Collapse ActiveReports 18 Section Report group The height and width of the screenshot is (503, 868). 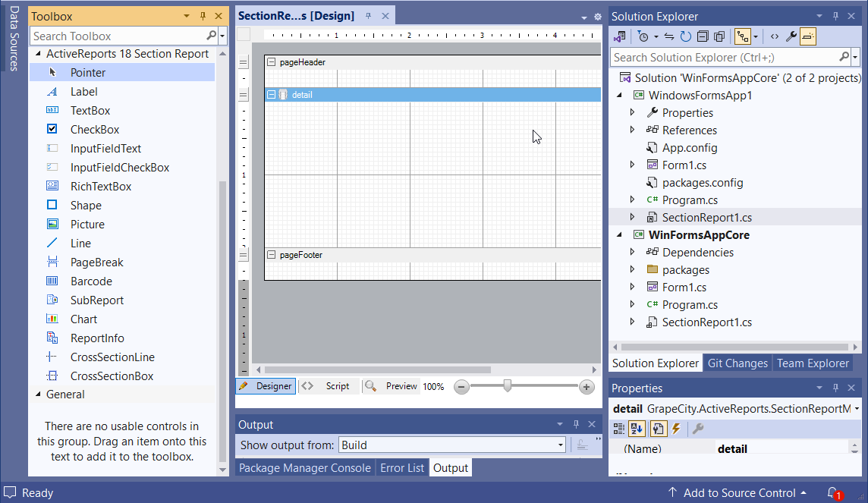[38, 54]
